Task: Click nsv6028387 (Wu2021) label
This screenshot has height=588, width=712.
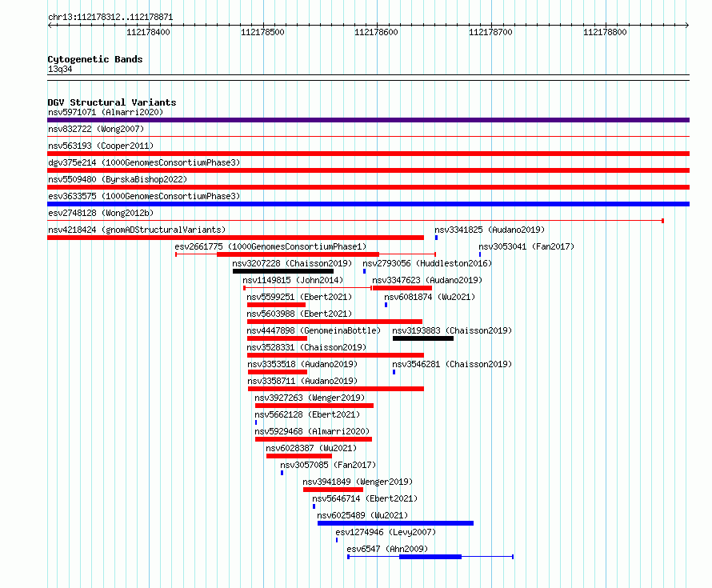Action: click(x=311, y=448)
